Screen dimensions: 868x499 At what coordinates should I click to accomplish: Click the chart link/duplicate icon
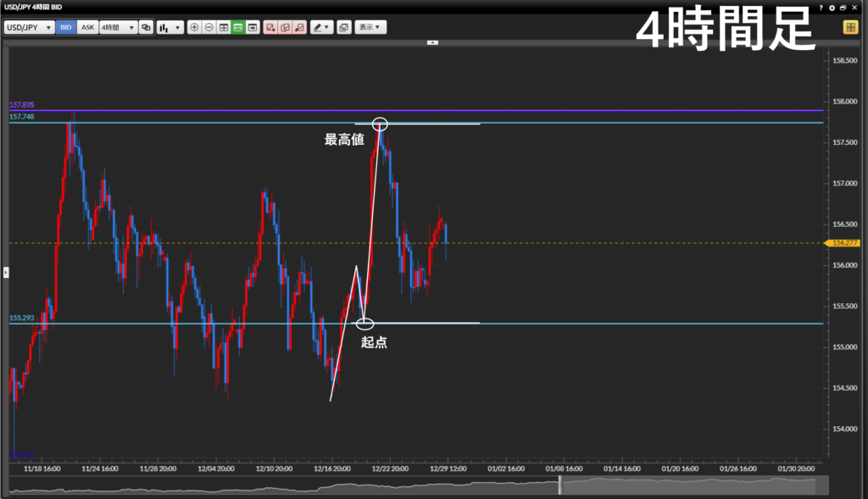pyautogui.click(x=146, y=27)
